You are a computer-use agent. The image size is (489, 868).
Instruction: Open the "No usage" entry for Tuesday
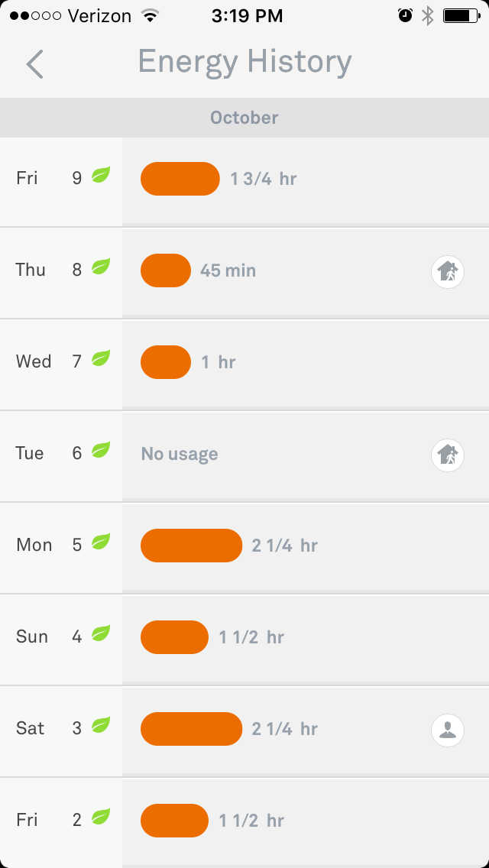tap(180, 455)
